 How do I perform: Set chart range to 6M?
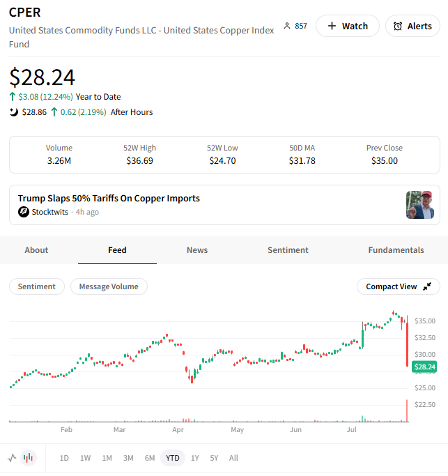click(x=150, y=458)
